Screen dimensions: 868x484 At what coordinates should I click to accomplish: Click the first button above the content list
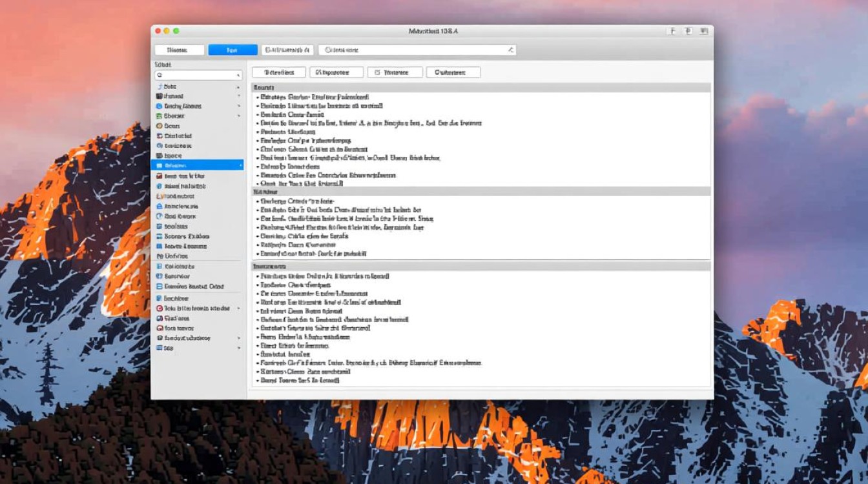(278, 72)
